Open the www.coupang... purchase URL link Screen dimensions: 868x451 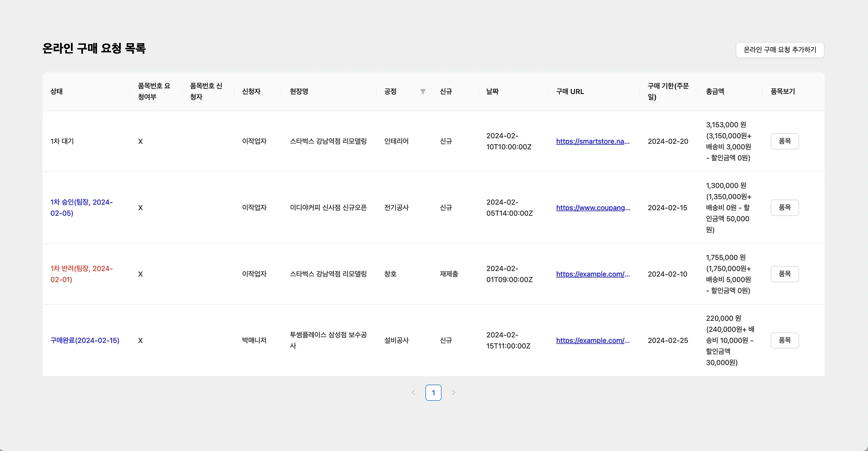pos(593,208)
